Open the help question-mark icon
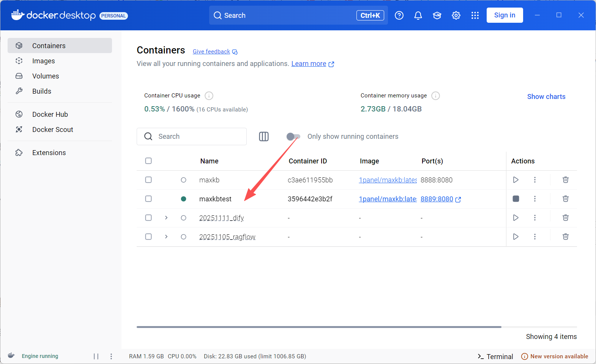 tap(399, 16)
